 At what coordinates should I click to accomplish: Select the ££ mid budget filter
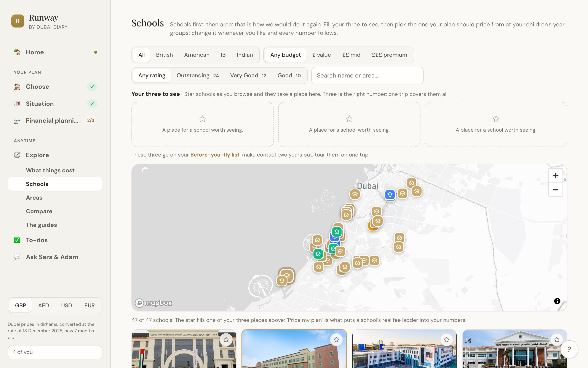tap(351, 55)
